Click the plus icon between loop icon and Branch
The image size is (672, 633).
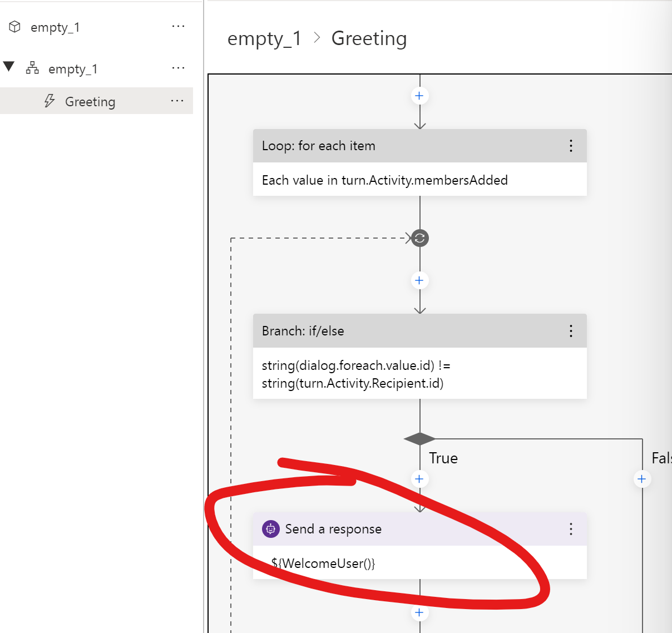pos(419,280)
